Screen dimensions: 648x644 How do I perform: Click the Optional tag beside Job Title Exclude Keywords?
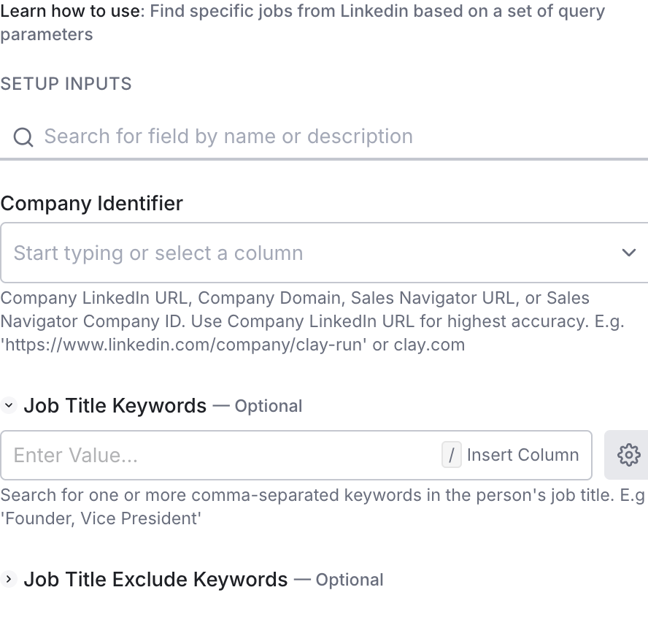click(x=349, y=580)
